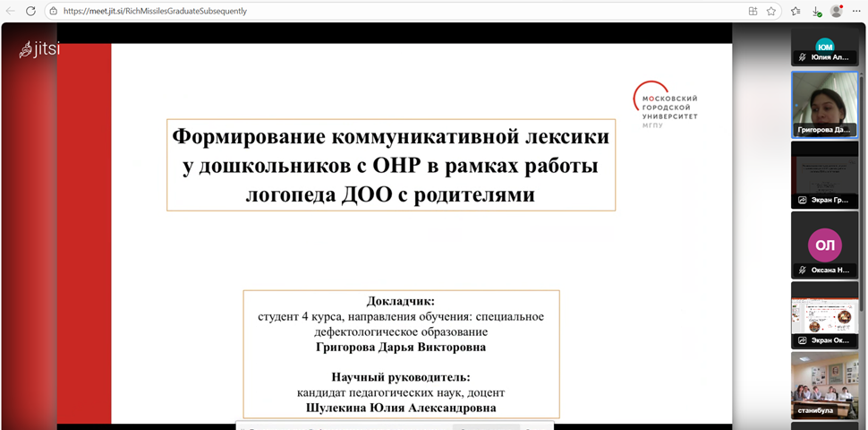Image resolution: width=868 pixels, height=430 pixels.
Task: Click the muted mic icon on Юлия's tile
Action: (803, 57)
